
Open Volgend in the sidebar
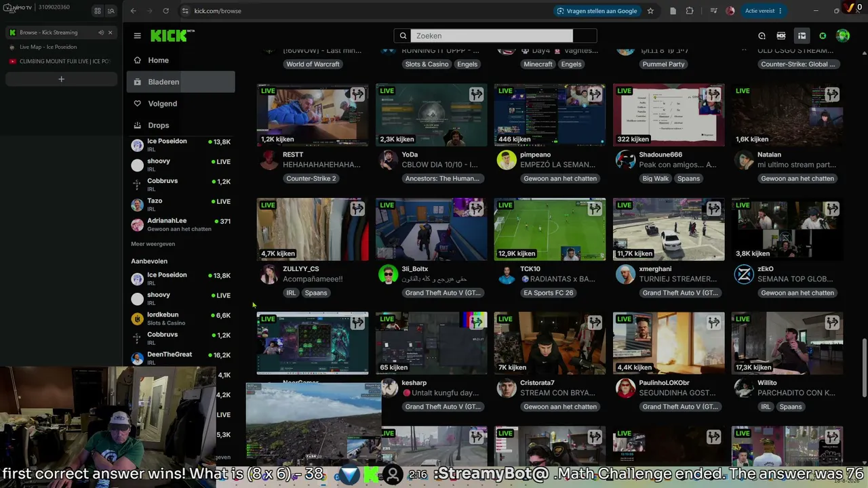[180, 104]
